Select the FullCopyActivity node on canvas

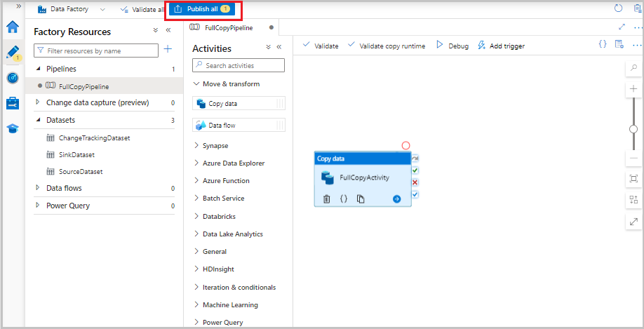363,180
